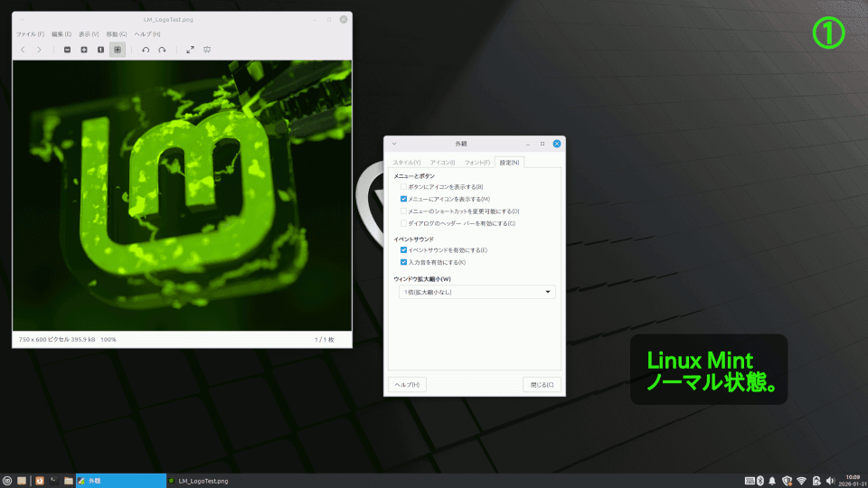The height and width of the screenshot is (488, 868).
Task: Enter fullscreen mode in image viewer
Action: 190,50
